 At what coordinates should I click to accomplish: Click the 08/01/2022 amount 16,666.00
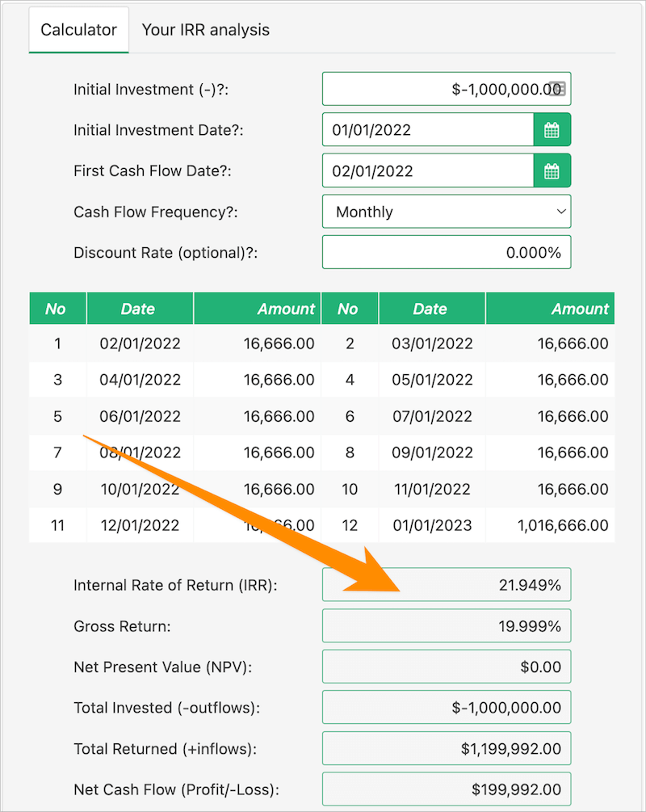258,452
